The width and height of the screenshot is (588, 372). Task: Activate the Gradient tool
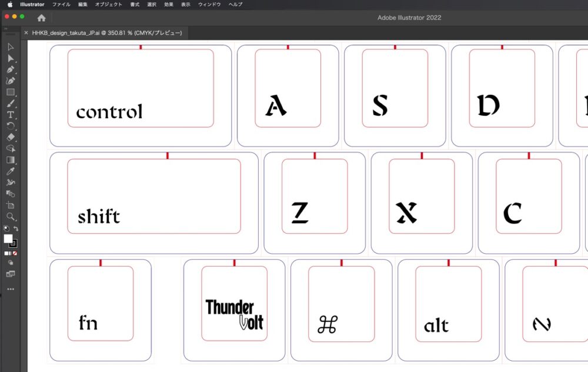(11, 160)
